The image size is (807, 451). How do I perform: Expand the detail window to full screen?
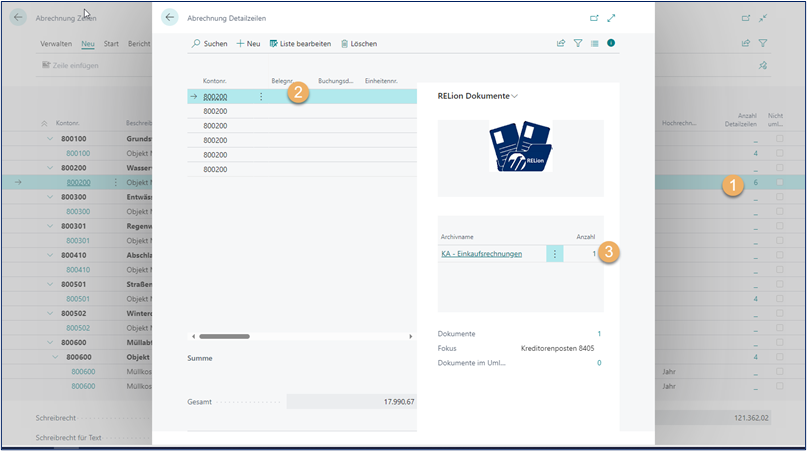point(612,18)
